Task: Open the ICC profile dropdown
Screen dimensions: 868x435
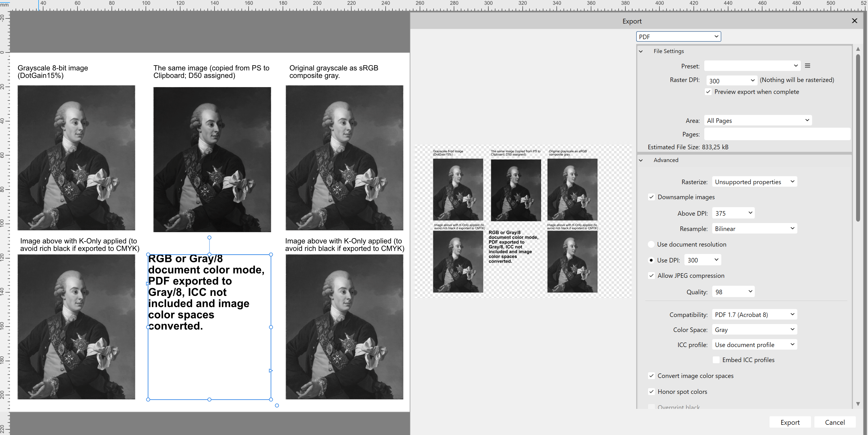Action: (x=754, y=345)
